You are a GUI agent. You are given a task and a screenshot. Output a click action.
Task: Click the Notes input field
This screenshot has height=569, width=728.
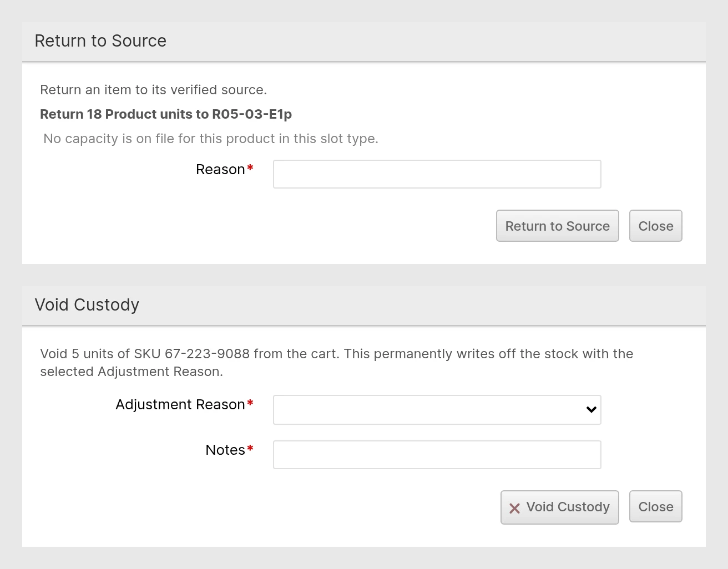(x=437, y=455)
